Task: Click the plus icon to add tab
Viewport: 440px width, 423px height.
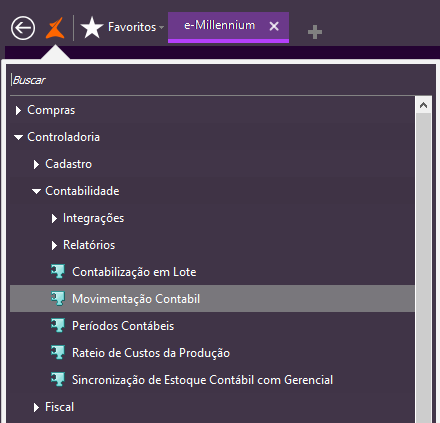Action: [315, 32]
